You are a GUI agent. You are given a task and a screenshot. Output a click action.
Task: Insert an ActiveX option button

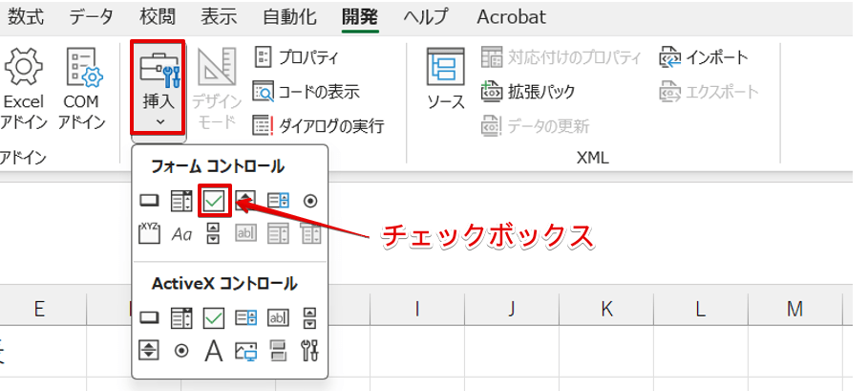click(181, 351)
